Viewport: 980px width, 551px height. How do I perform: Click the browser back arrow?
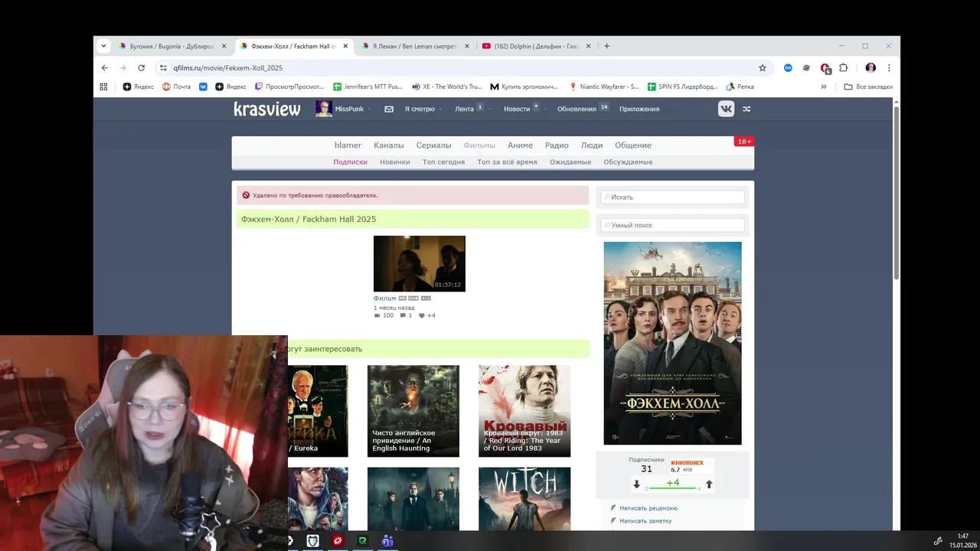105,67
